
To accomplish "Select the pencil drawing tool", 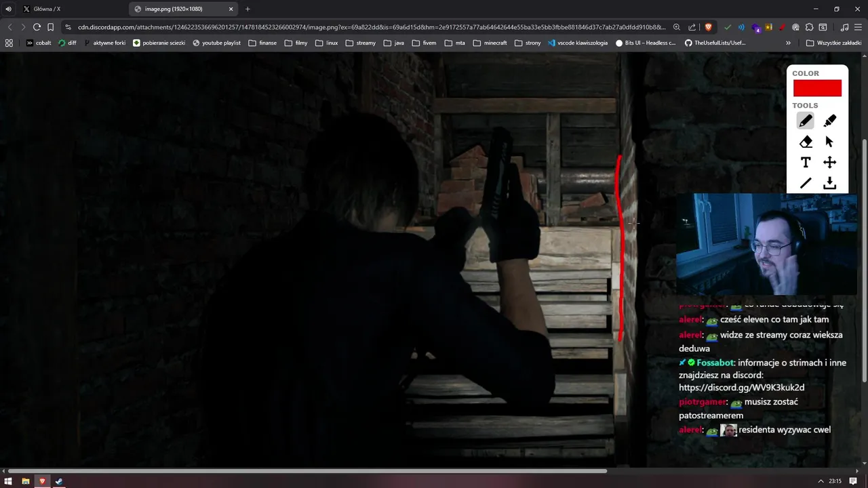I will tap(805, 121).
